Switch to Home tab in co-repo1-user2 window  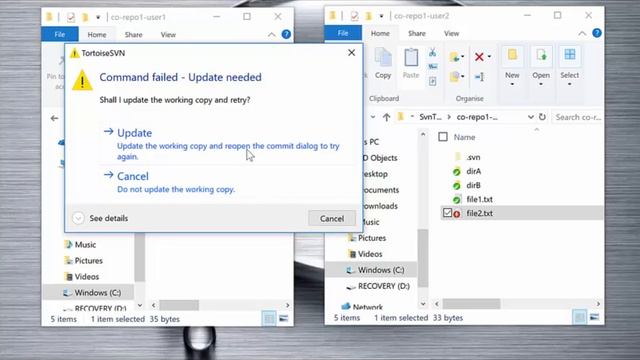(380, 33)
